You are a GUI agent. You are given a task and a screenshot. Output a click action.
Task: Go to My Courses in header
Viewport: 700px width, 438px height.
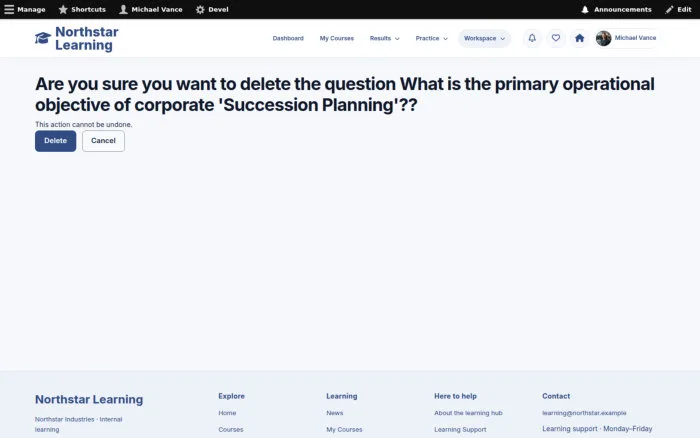tap(337, 38)
